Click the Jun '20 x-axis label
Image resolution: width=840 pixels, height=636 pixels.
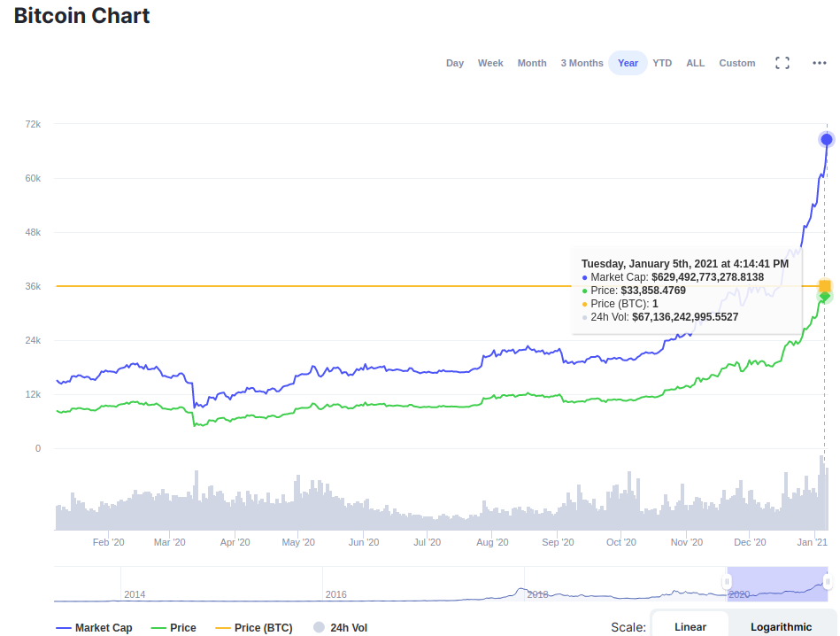364,542
